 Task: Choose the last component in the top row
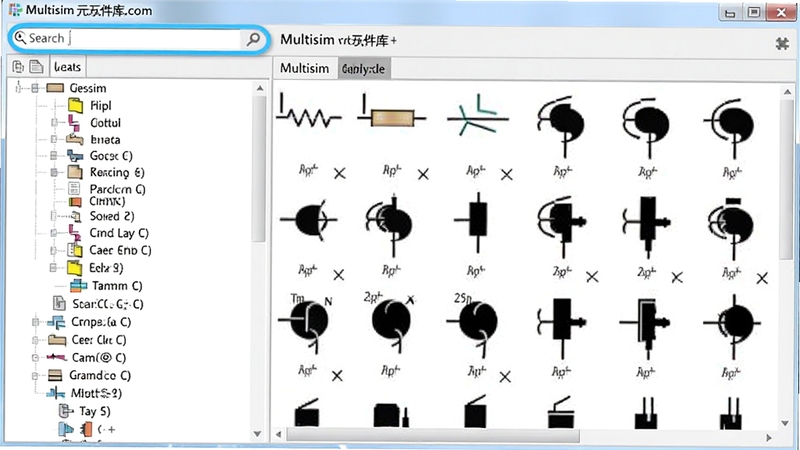730,127
